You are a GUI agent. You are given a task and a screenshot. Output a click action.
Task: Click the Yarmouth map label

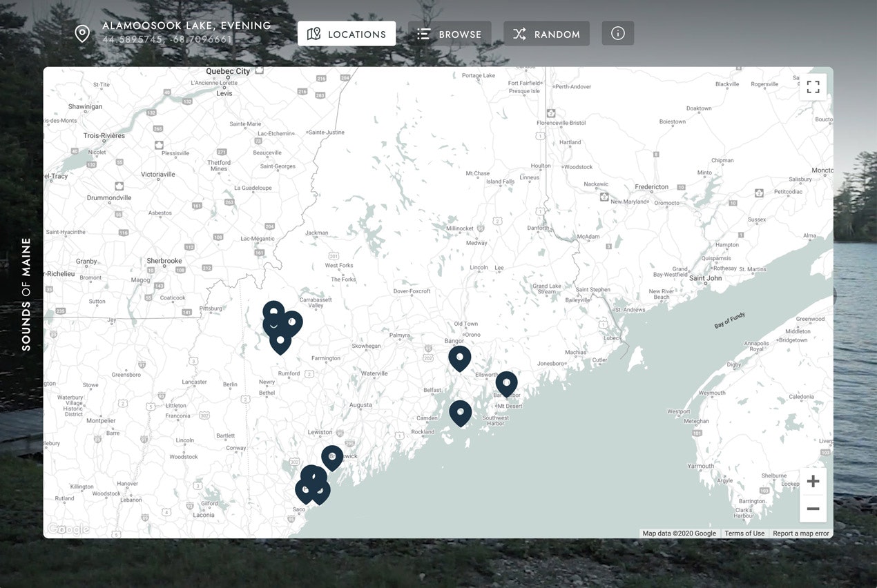point(701,466)
